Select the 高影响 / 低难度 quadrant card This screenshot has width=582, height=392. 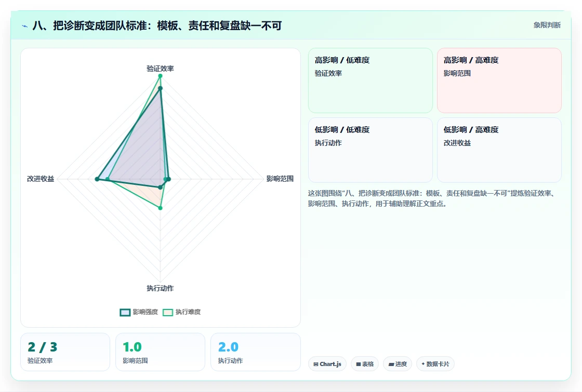click(x=371, y=80)
